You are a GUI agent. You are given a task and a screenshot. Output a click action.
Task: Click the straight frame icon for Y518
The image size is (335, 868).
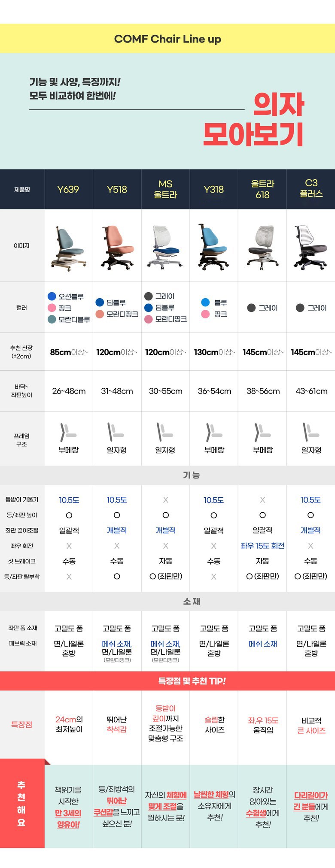click(116, 432)
